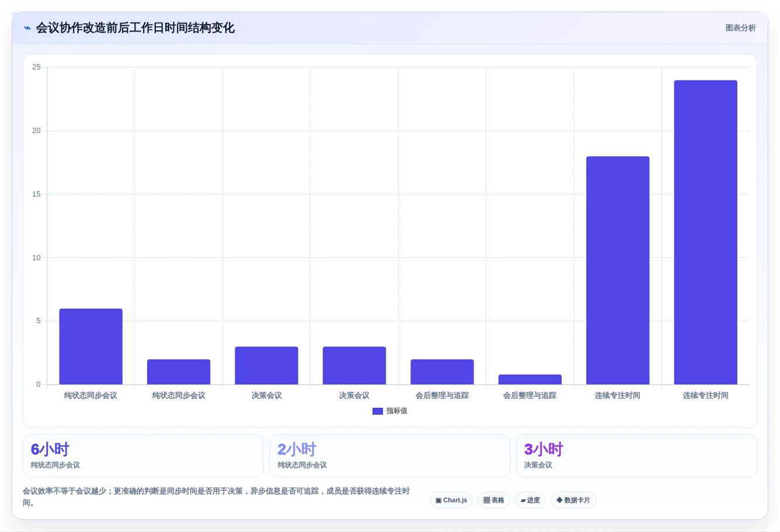Click the 指标值 legend color swatch

(378, 411)
